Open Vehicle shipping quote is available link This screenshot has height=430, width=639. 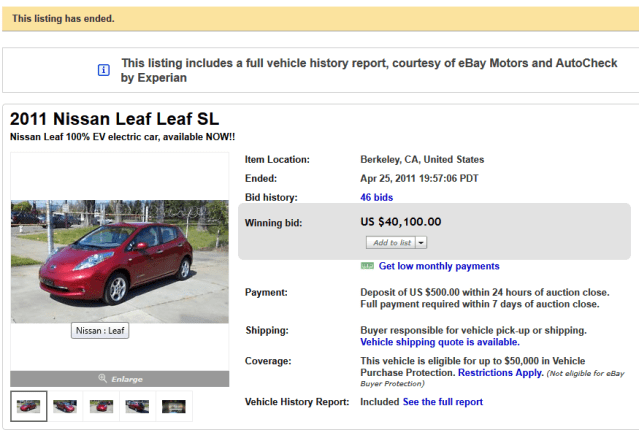[x=439, y=341]
